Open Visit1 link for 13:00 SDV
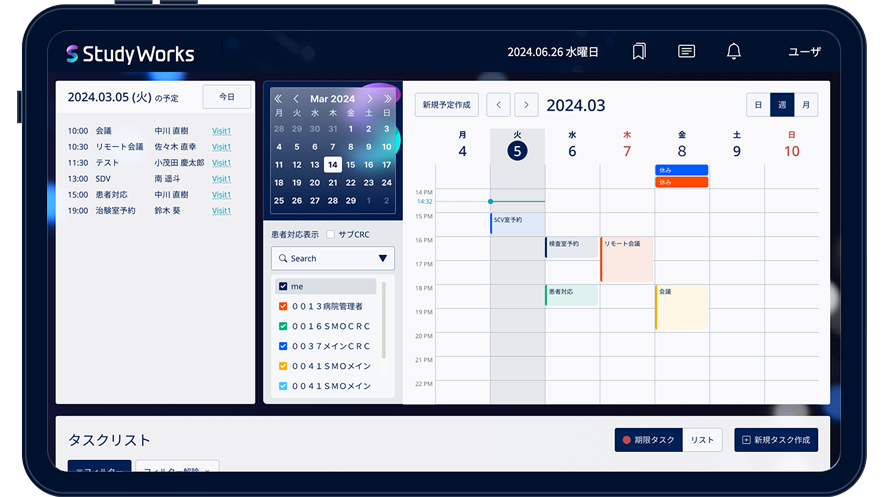884x497 pixels. coord(221,179)
